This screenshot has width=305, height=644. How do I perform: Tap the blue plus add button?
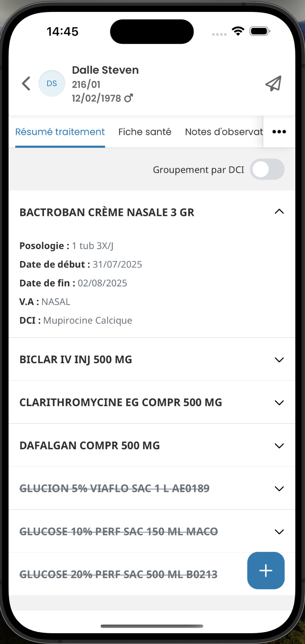266,570
